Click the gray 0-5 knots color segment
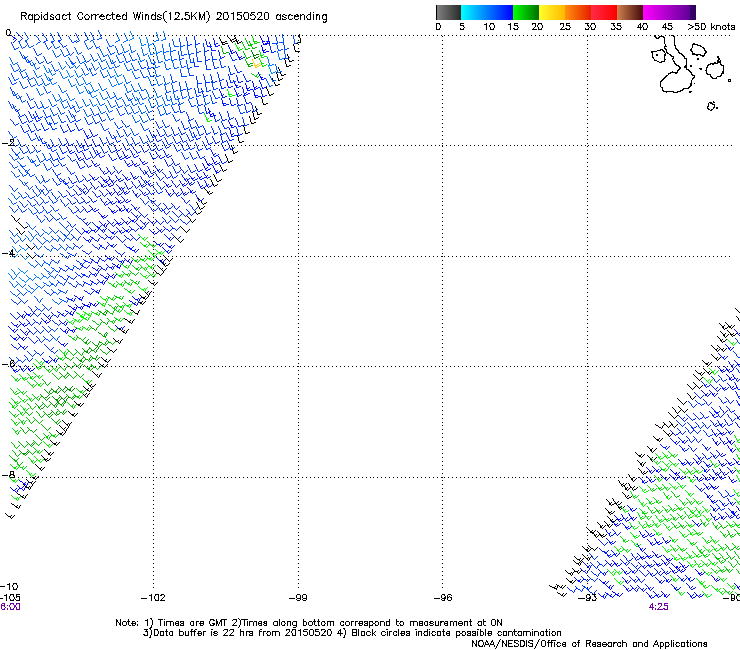The width and height of the screenshot is (740, 650). [x=448, y=12]
